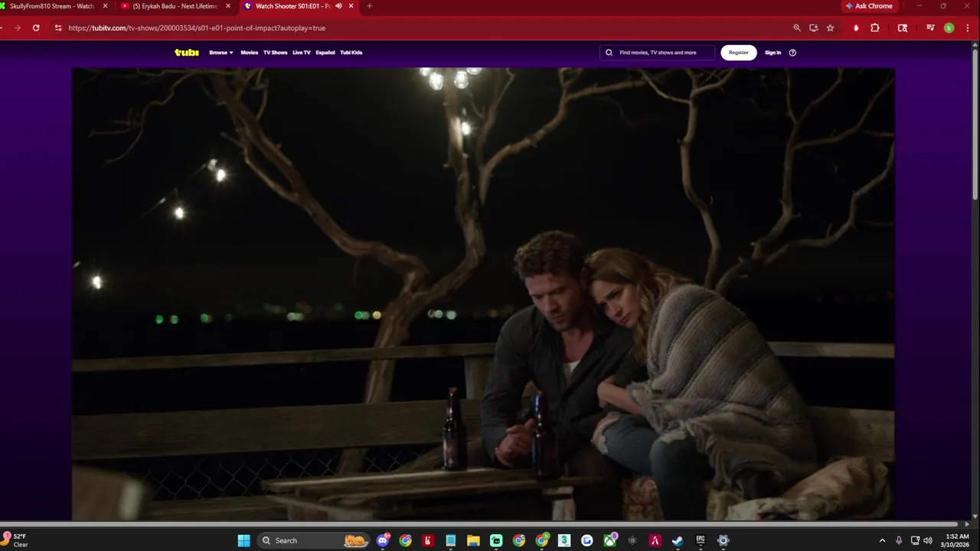Open the Español section

(325, 52)
